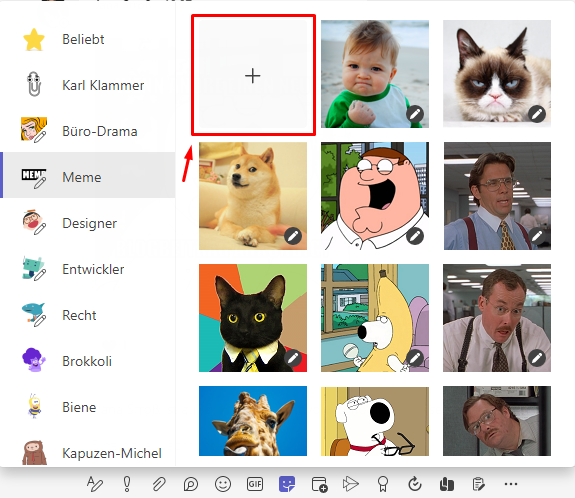This screenshot has width=575, height=498.
Task: Choose the laughing Peter Griffin meme
Action: (375, 196)
